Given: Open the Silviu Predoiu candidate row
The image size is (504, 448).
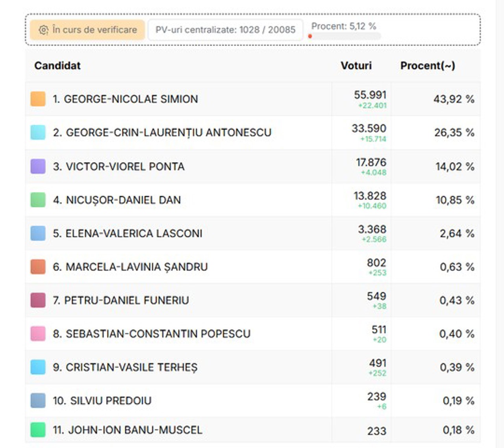Looking at the screenshot, I should (102, 401).
